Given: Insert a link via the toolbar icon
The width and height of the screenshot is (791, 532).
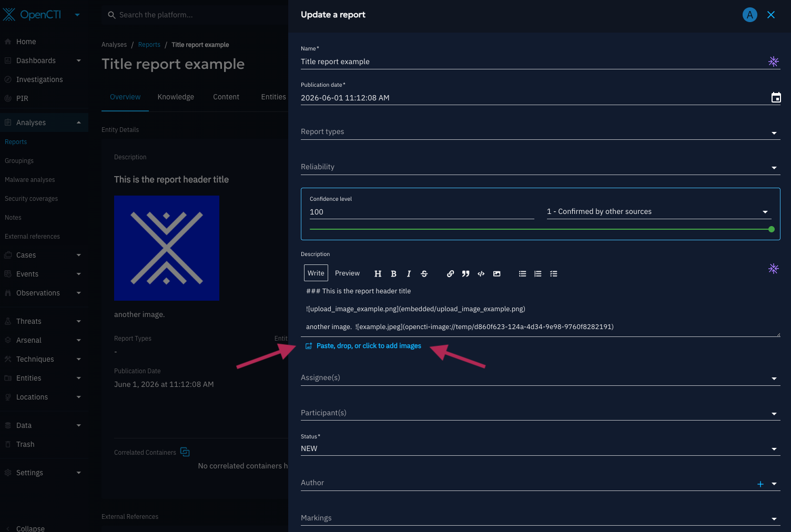Looking at the screenshot, I should coord(450,273).
